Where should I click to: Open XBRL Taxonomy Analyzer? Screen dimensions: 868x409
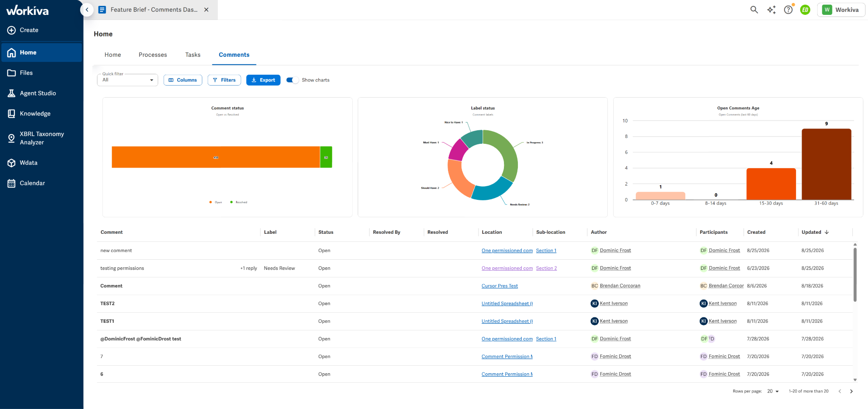pos(42,138)
